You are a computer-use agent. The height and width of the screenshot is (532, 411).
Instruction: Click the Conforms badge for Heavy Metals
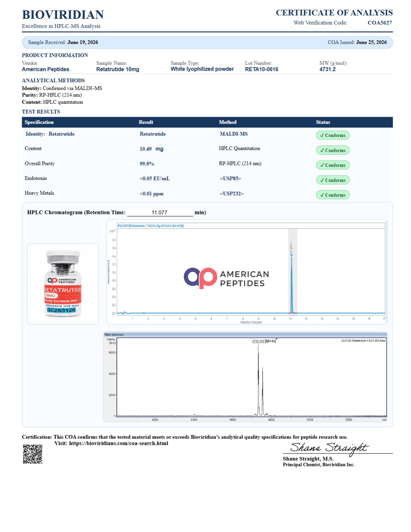point(333,195)
